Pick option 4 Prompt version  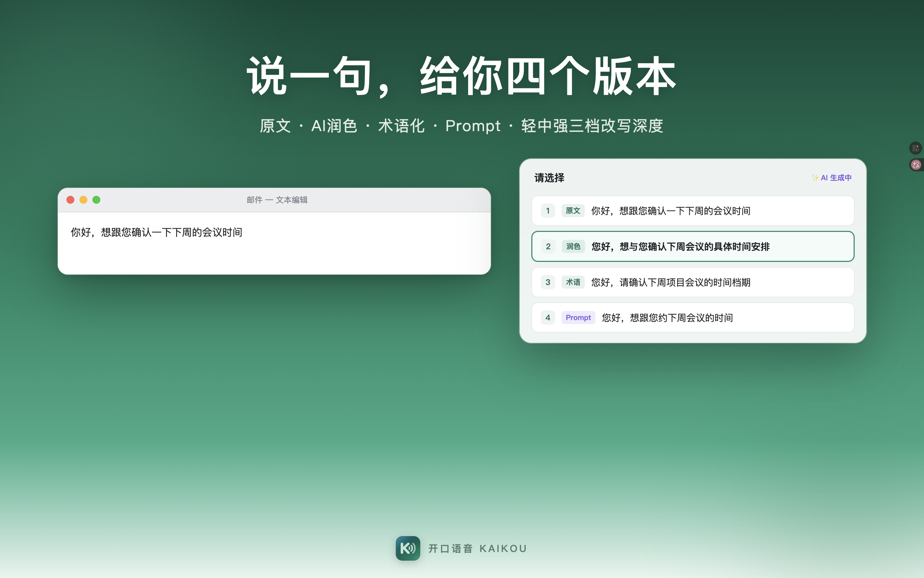click(693, 318)
